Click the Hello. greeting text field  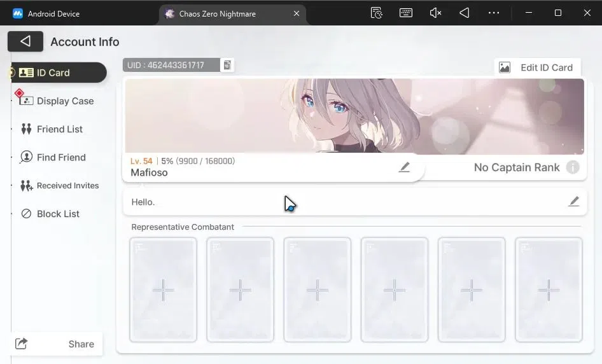click(354, 202)
